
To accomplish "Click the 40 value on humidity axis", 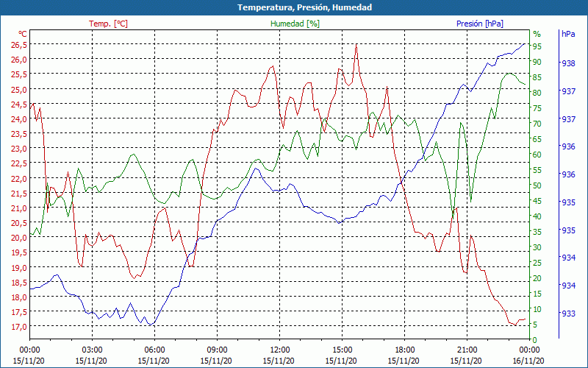I will click(x=537, y=216).
